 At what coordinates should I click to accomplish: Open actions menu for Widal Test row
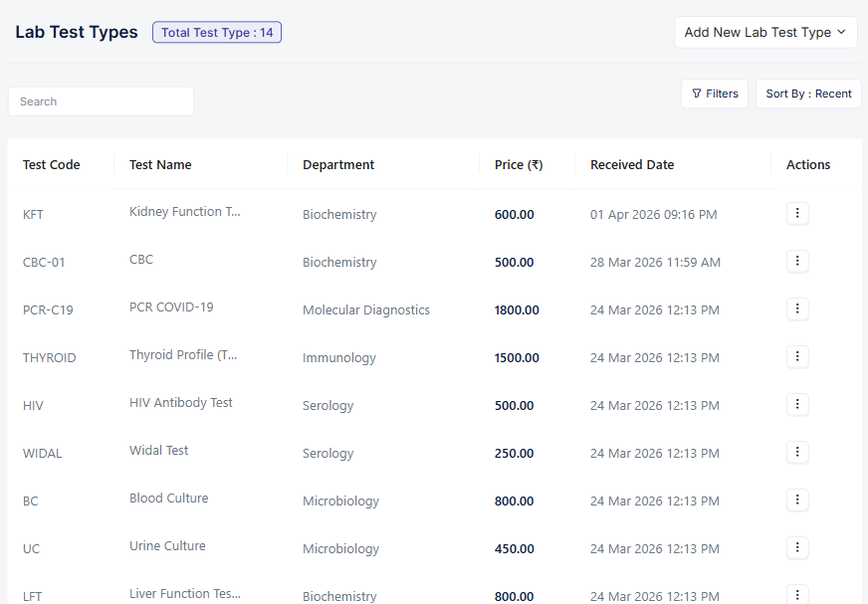click(797, 453)
